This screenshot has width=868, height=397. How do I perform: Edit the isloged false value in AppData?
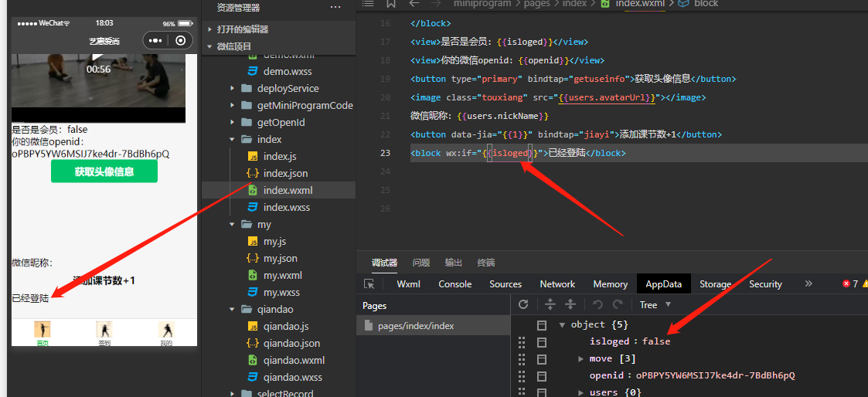656,341
